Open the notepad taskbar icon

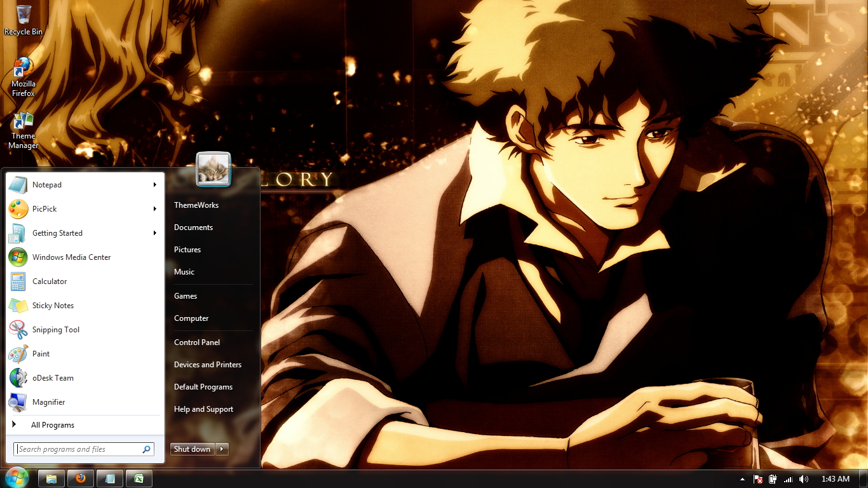click(x=110, y=479)
